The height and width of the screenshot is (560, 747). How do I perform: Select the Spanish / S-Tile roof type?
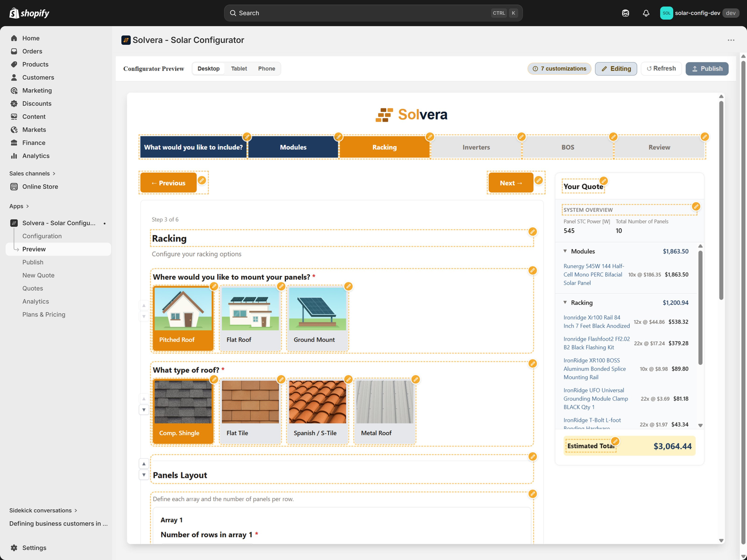[317, 412]
